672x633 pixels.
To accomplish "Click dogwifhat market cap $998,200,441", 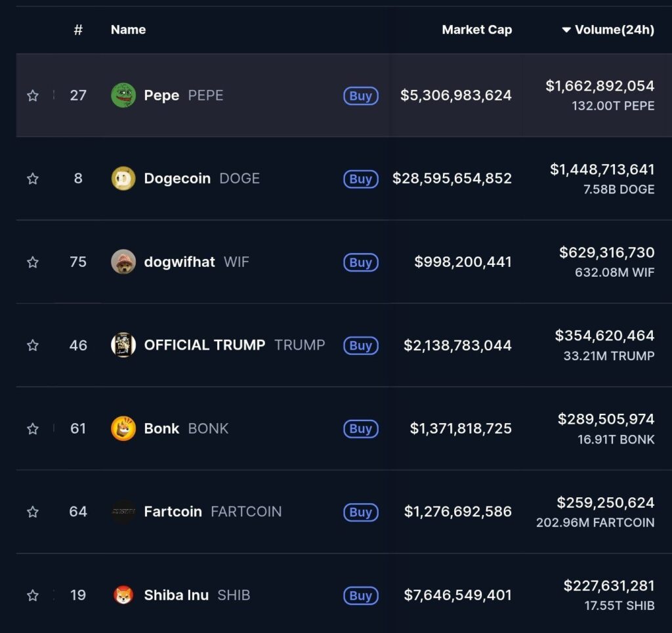I will tap(463, 262).
